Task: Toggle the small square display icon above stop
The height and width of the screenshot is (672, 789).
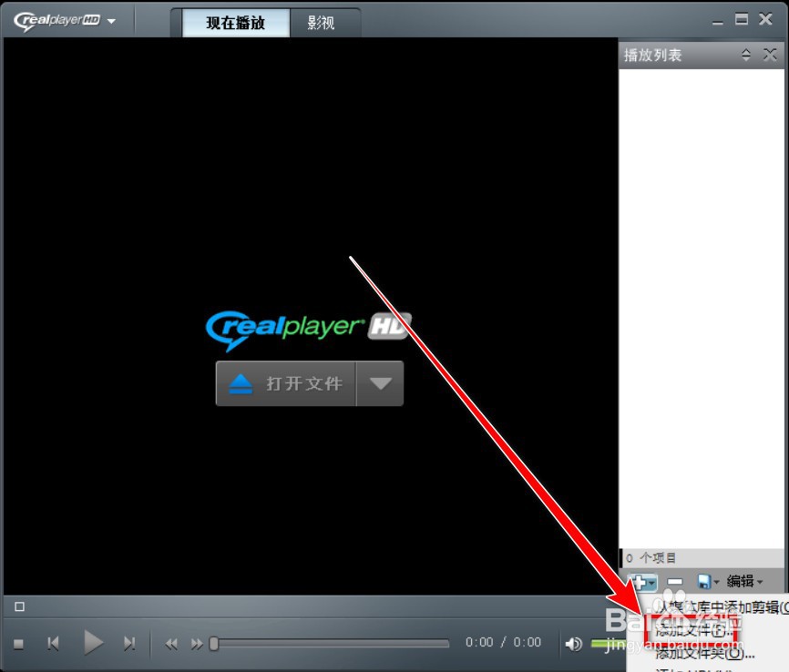Action: [x=20, y=606]
